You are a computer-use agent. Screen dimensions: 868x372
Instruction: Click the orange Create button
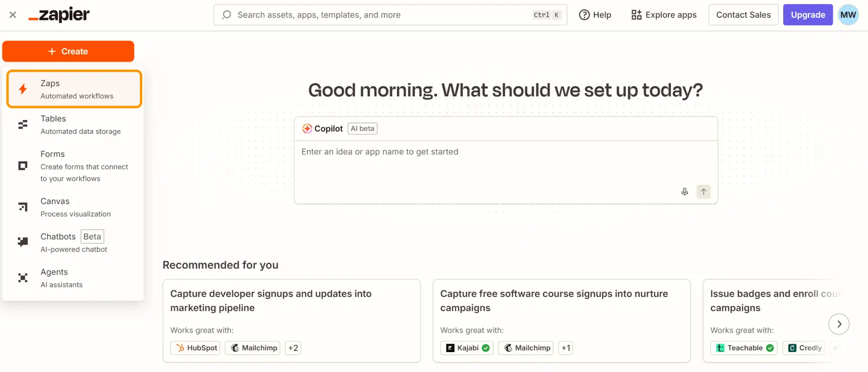tap(68, 51)
